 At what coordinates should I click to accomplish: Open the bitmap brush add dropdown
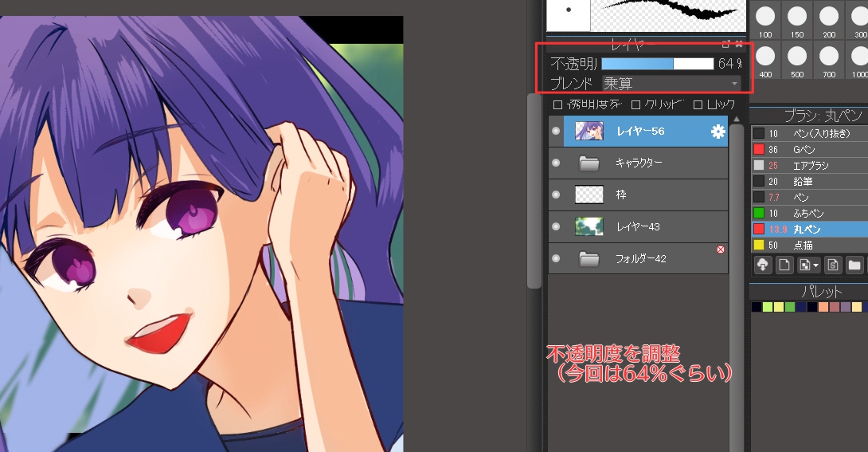point(808,265)
